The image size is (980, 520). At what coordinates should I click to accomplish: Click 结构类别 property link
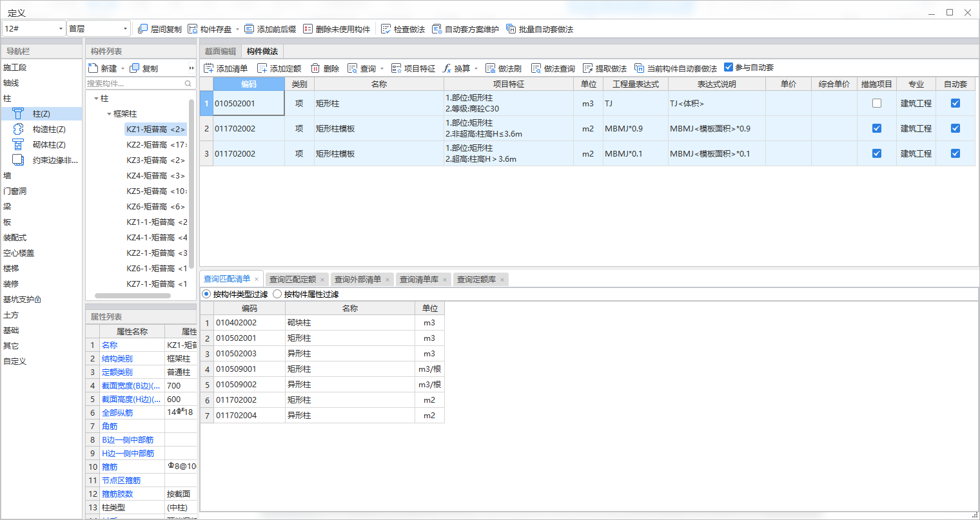117,358
